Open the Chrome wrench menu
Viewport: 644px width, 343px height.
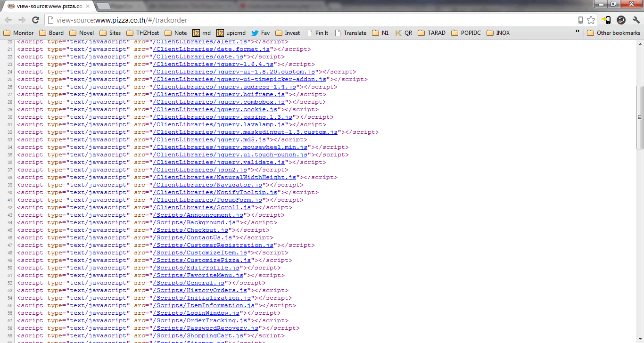(x=636, y=20)
